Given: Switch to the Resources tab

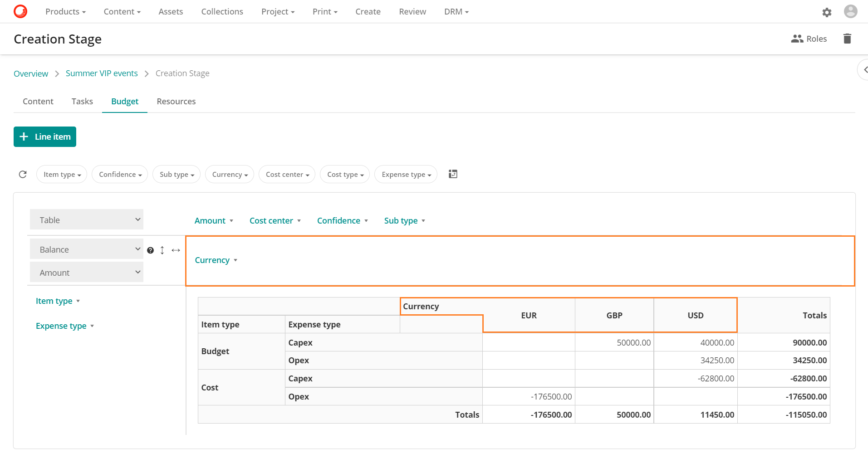Looking at the screenshot, I should coord(176,102).
